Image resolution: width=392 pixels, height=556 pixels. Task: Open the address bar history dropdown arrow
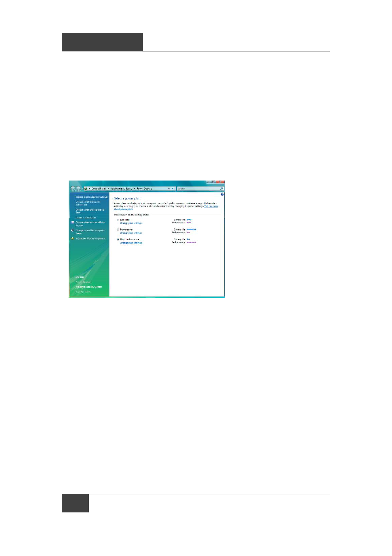[169, 189]
